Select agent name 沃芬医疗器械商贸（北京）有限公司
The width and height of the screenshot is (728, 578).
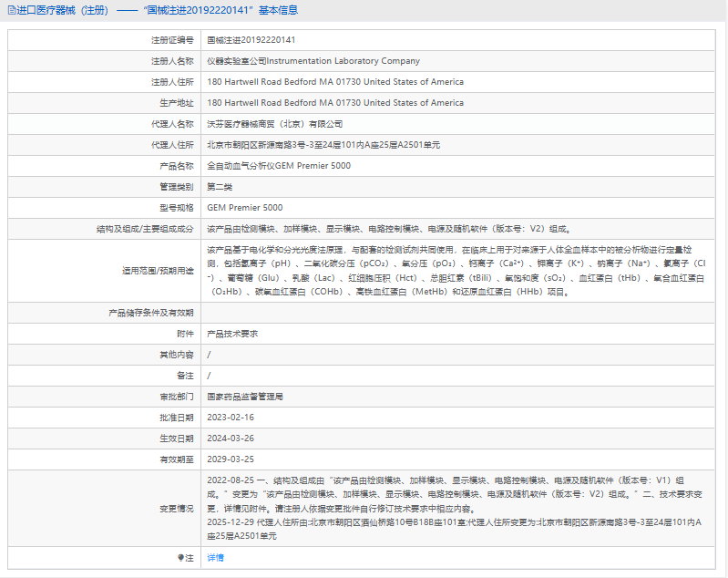(x=275, y=124)
